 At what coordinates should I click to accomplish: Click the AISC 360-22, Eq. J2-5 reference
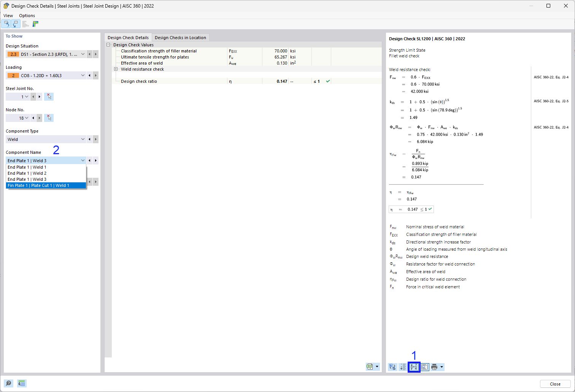tap(551, 101)
